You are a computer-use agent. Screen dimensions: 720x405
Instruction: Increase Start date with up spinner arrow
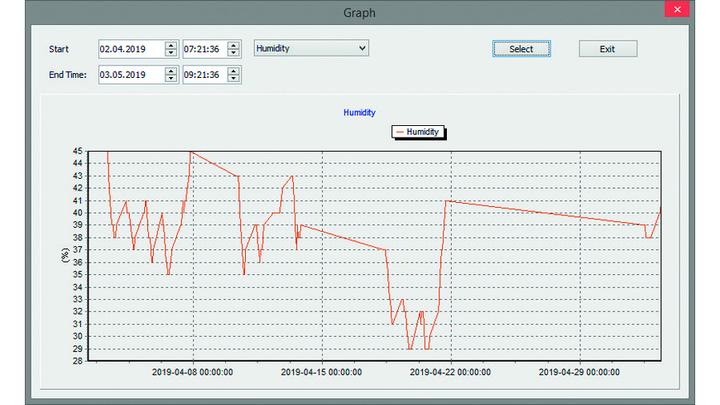pos(171,45)
